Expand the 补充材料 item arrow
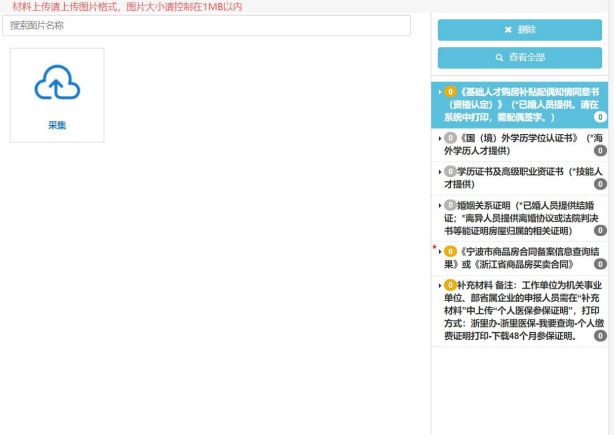Viewport: 614px width, 435px height. coord(440,285)
